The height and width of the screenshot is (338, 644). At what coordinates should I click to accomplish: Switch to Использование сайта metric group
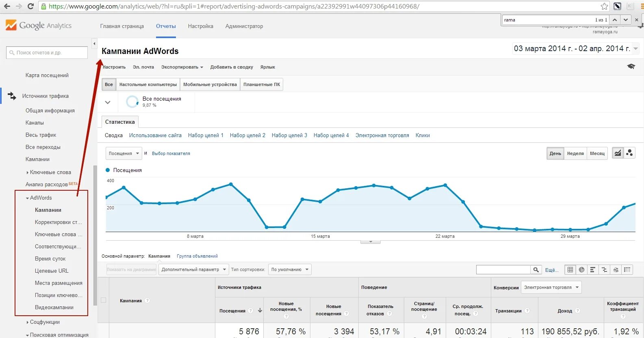(x=155, y=135)
